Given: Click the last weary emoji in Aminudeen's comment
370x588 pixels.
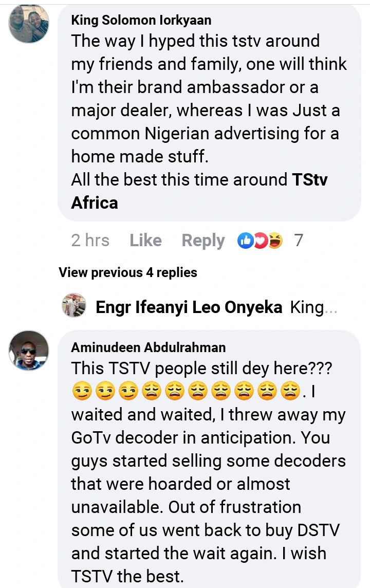Looking at the screenshot, I should pos(290,392).
